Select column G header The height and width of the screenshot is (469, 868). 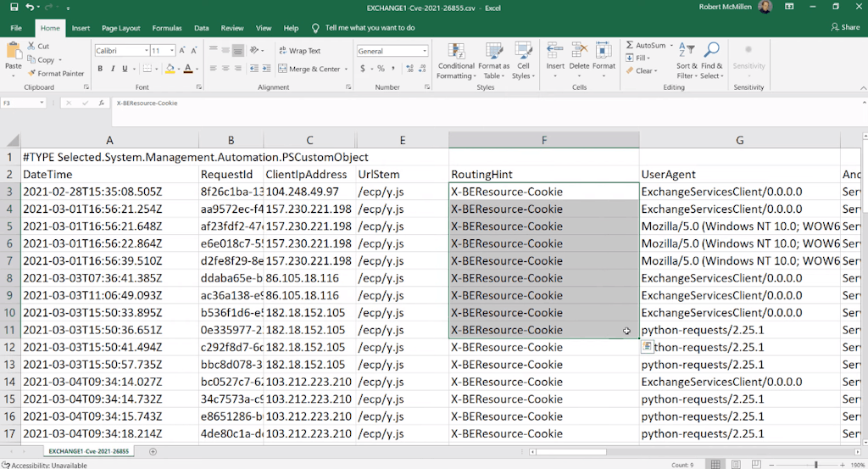[x=739, y=140]
